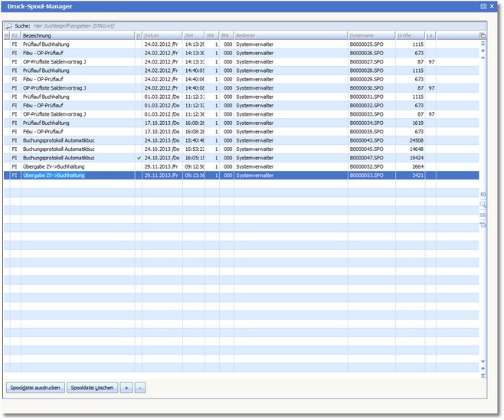
Task: Click the green checkmark in row B0000047.SPO
Action: tap(138, 158)
